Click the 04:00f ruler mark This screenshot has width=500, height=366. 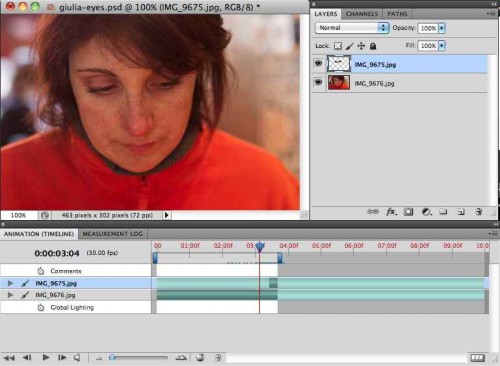[289, 246]
